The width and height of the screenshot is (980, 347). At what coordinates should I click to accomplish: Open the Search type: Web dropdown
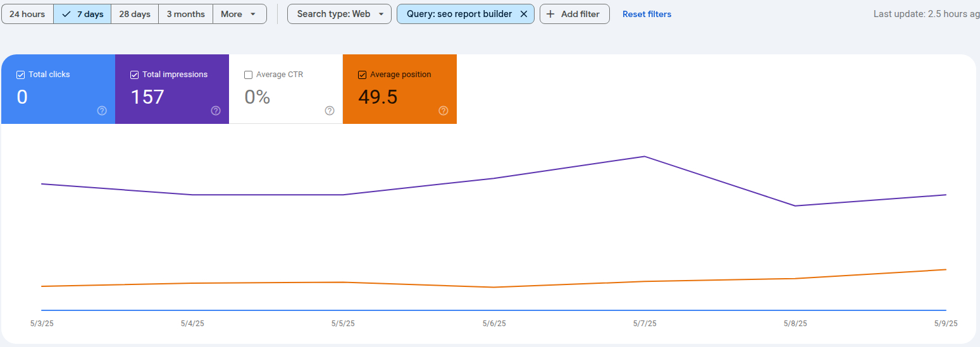[340, 14]
